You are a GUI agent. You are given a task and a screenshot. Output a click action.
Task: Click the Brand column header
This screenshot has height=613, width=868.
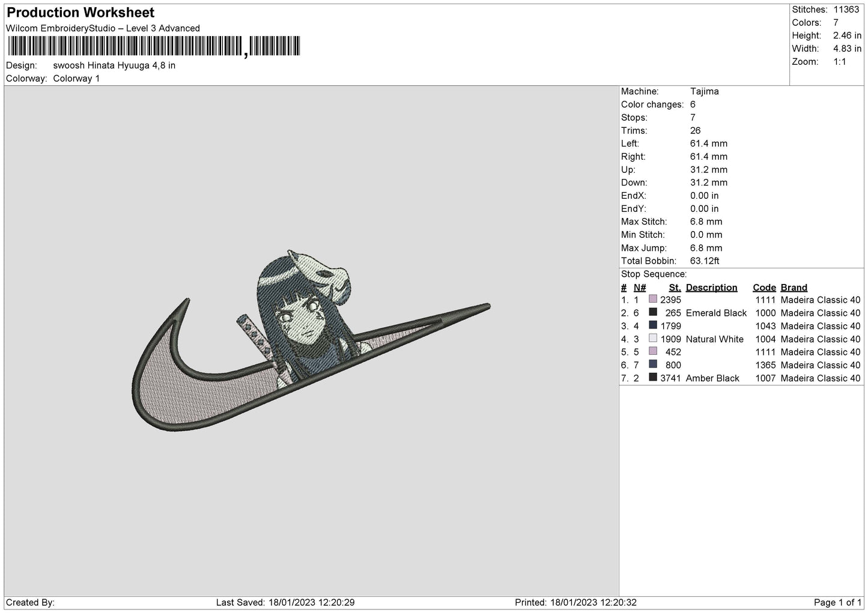click(x=794, y=288)
